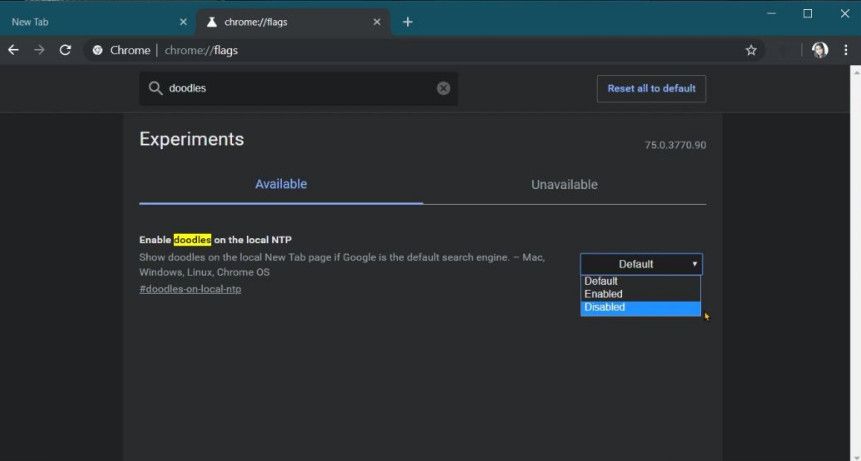Click the browser back arrow

pos(14,50)
